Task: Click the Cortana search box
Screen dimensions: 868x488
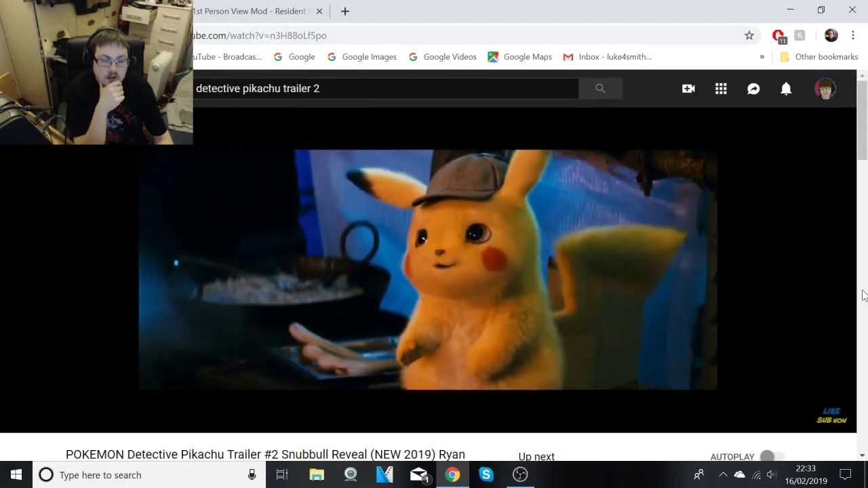Action: [x=149, y=474]
